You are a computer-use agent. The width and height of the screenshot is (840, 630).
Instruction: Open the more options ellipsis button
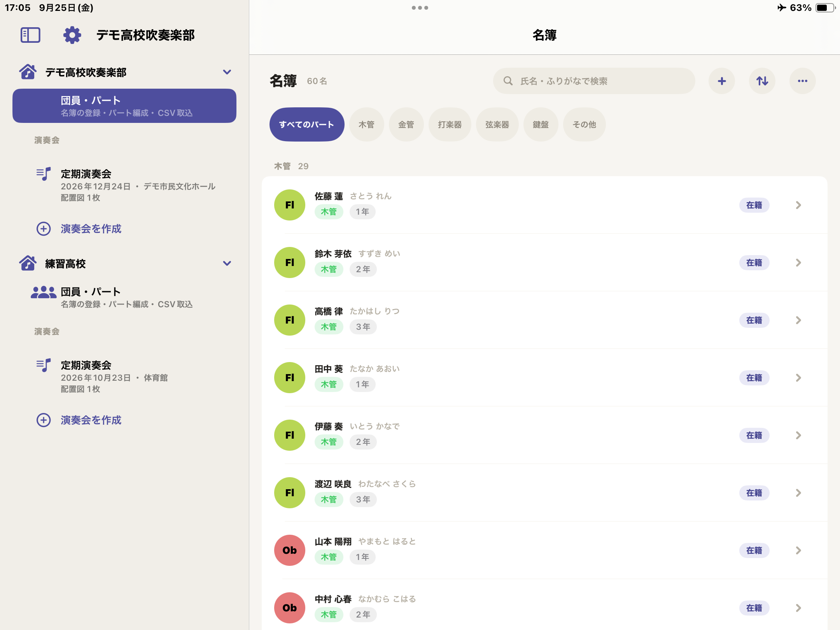pyautogui.click(x=803, y=81)
